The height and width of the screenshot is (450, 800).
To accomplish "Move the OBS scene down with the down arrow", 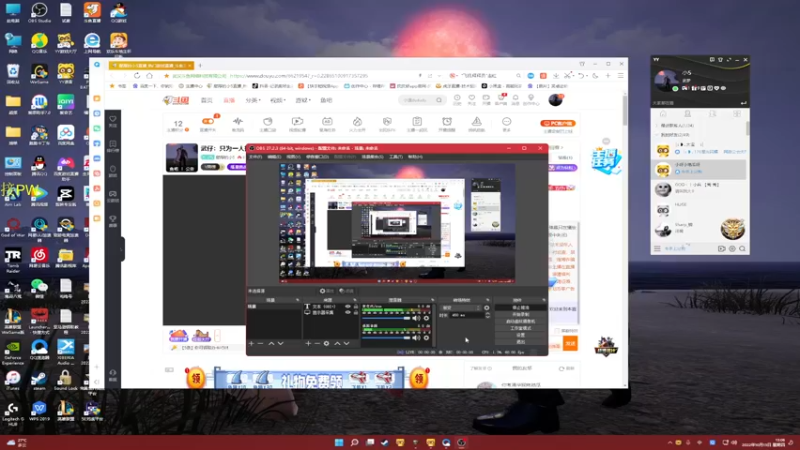I will coord(281,343).
